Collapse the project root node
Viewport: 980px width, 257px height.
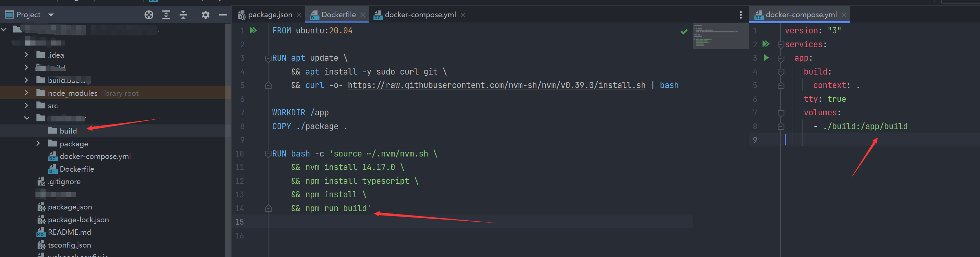tap(3, 29)
